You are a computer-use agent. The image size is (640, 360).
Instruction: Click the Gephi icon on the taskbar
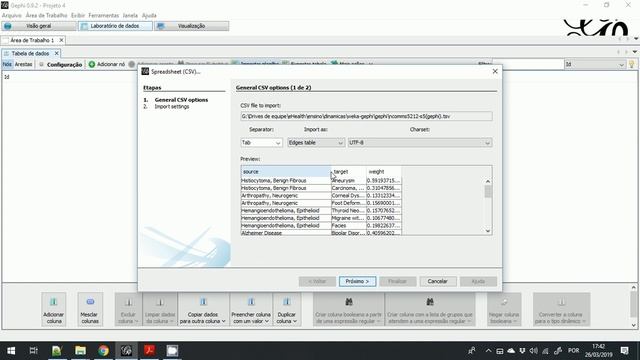(126, 351)
